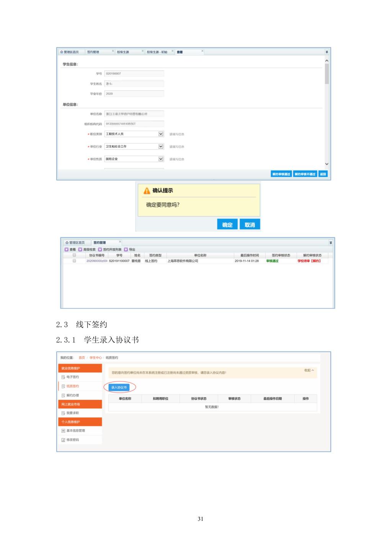Switch to the 校级生源 - 初始 tab
Screen dimensions: 392x555
pyautogui.click(x=157, y=52)
